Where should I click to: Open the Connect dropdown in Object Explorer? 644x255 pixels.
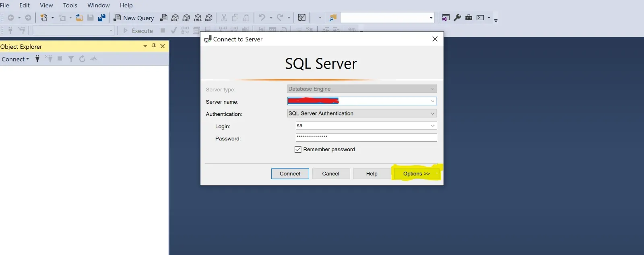tap(15, 59)
